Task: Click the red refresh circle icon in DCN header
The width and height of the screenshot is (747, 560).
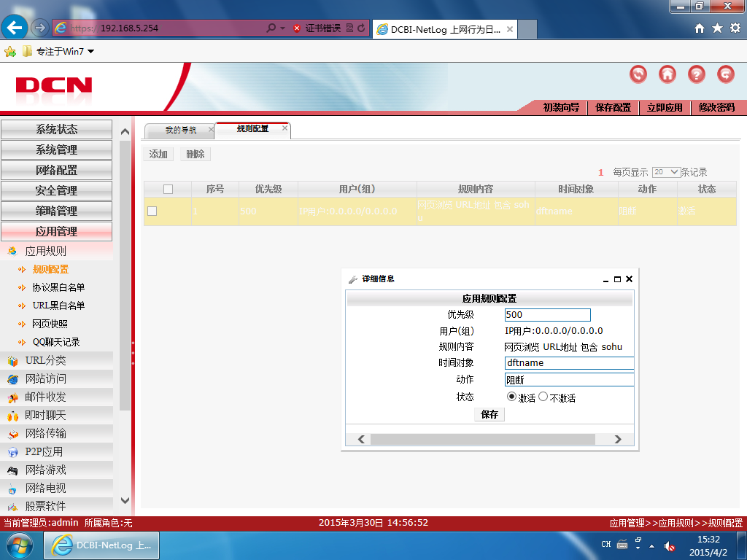Action: click(638, 74)
